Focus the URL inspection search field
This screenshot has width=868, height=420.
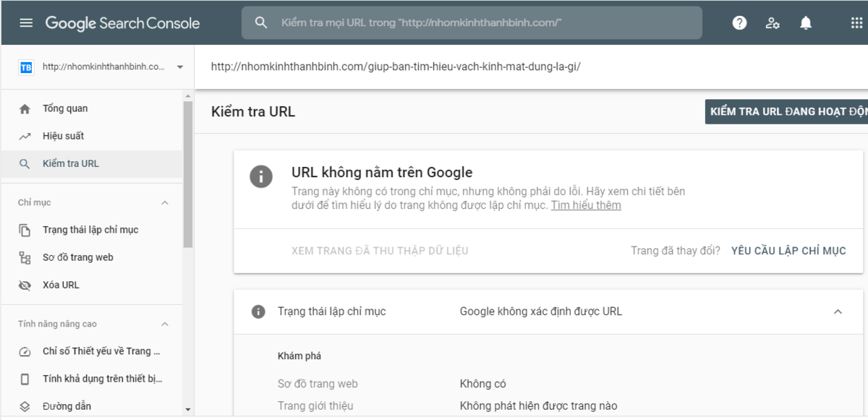tap(477, 23)
